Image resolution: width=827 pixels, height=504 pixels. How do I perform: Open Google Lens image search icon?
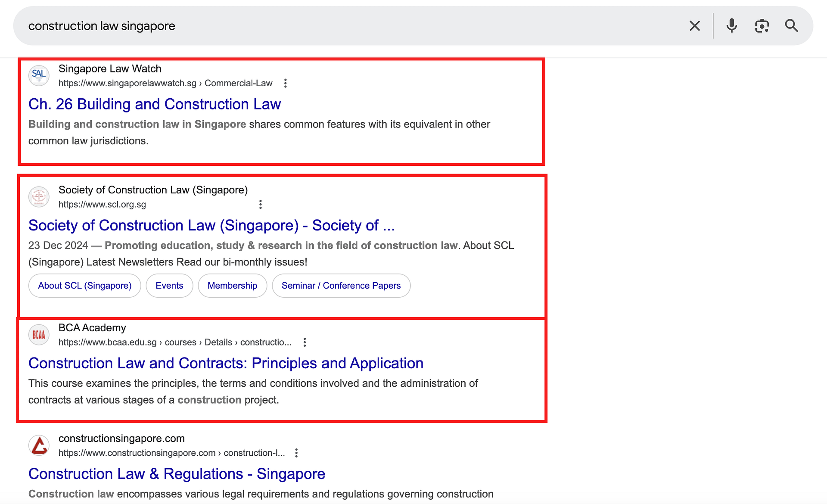pos(762,26)
